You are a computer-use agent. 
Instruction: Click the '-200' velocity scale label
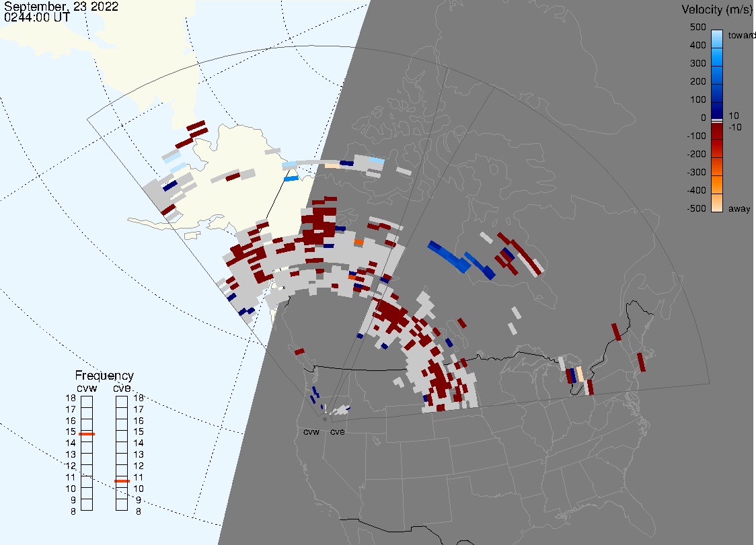pyautogui.click(x=696, y=154)
